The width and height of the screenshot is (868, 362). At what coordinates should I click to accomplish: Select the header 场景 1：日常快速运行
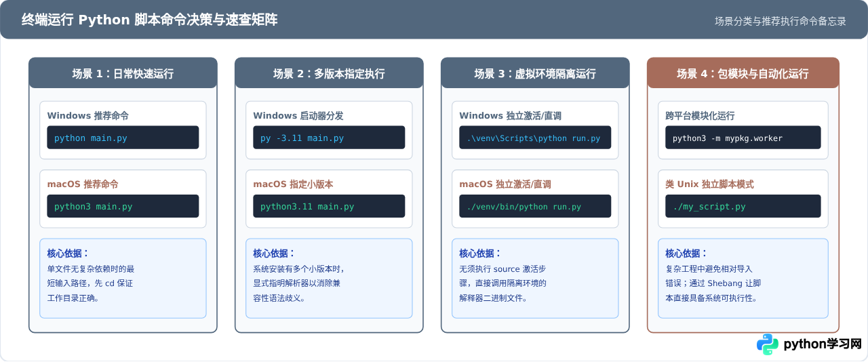pos(123,73)
